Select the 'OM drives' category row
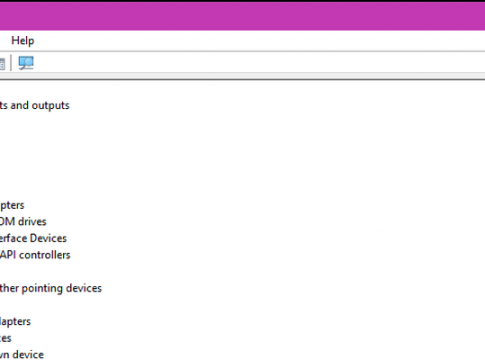The width and height of the screenshot is (485, 360). (23, 222)
